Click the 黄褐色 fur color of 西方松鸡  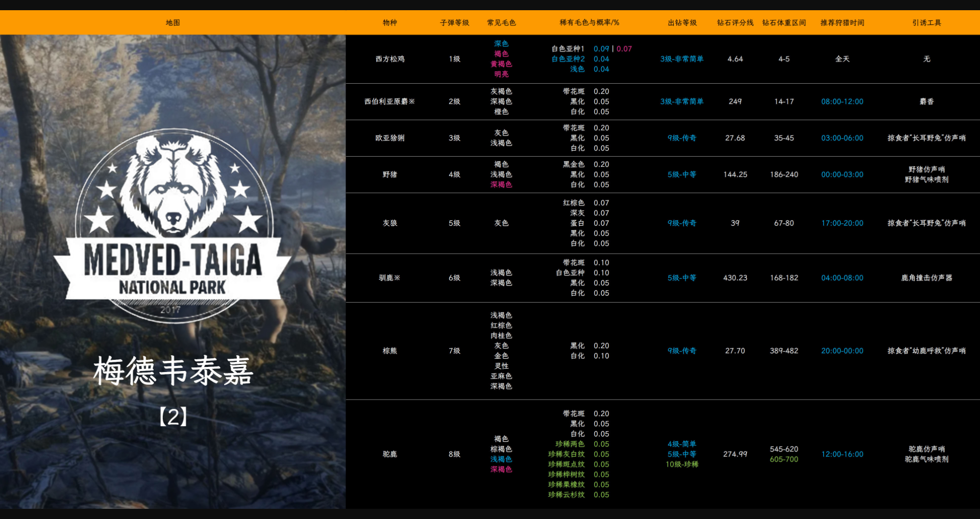[x=501, y=64]
